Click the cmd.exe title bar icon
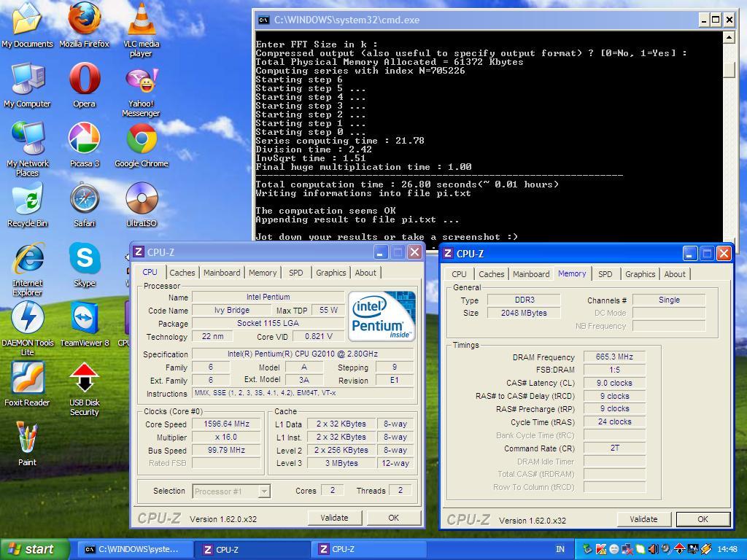 (263, 20)
